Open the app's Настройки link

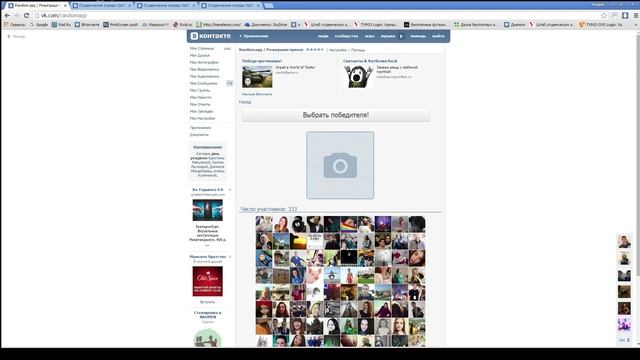coord(338,50)
